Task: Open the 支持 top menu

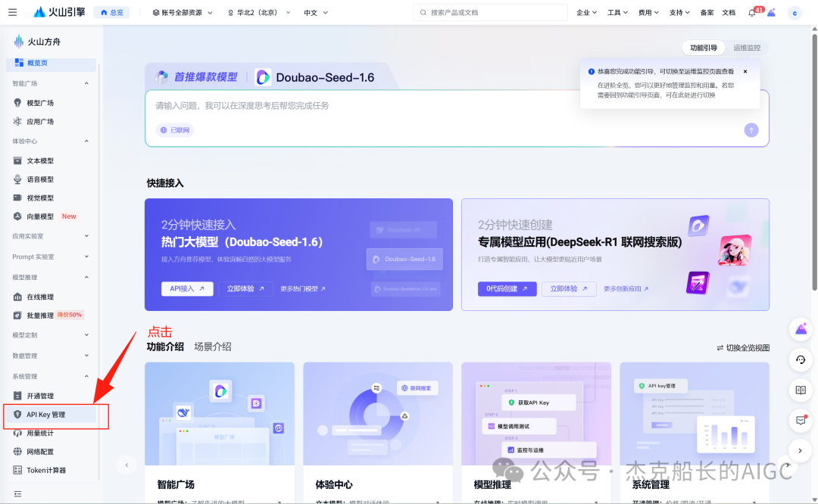Action: coord(679,13)
